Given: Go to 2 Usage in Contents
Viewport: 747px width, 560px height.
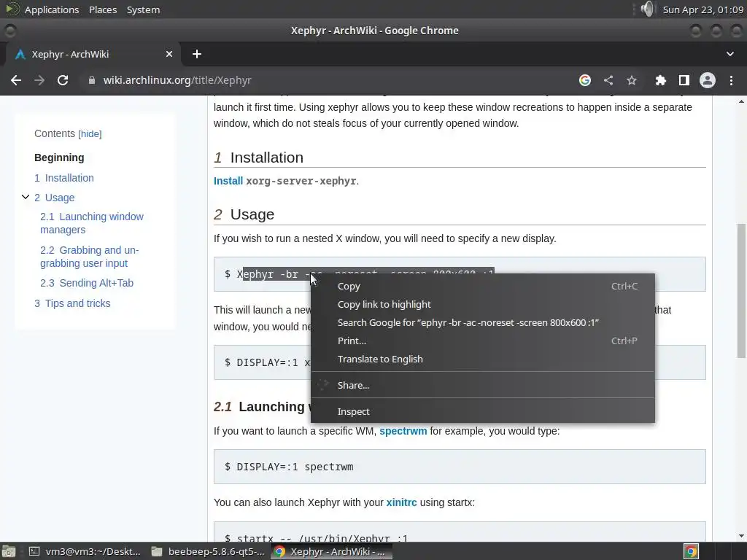Looking at the screenshot, I should [54, 198].
